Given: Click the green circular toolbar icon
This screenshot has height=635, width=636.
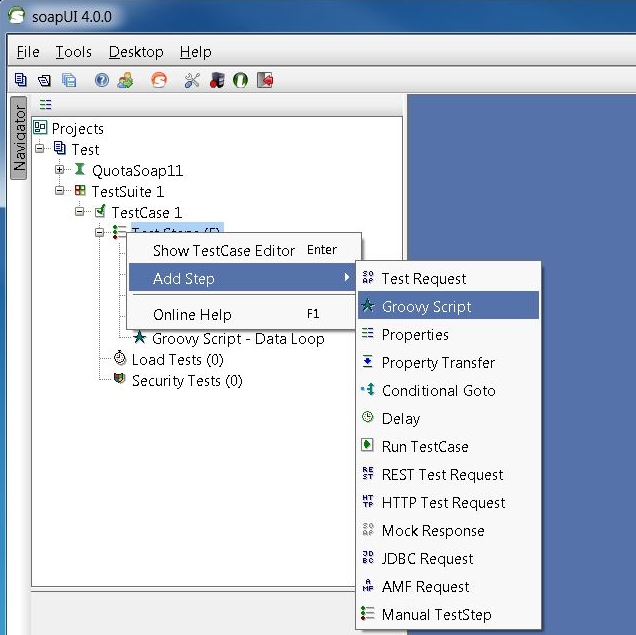Looking at the screenshot, I should [241, 80].
